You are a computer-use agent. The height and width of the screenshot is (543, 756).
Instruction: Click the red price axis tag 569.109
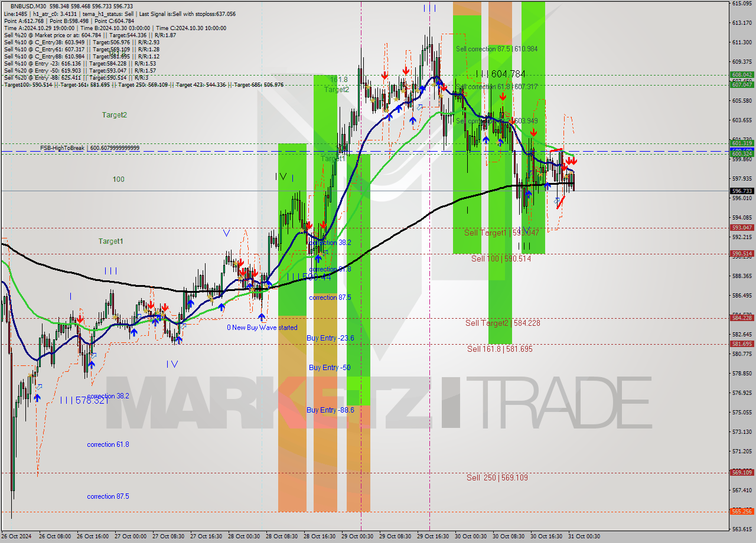[x=742, y=472]
